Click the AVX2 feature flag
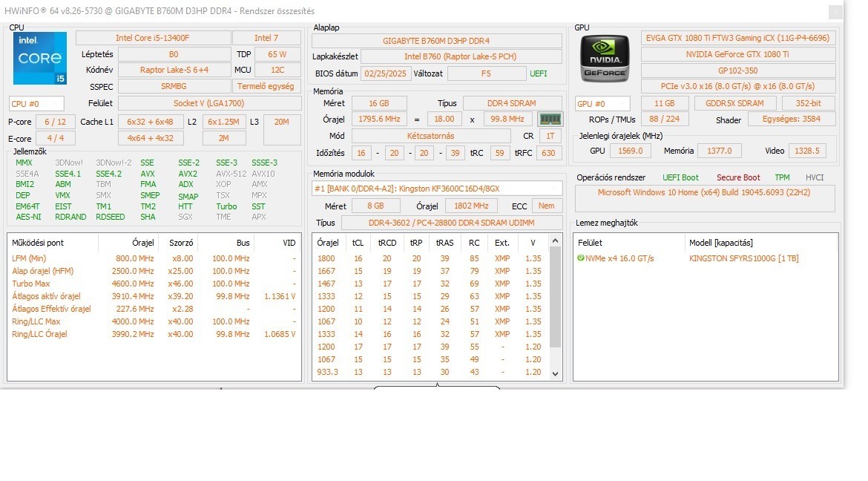The image size is (868, 481). pyautogui.click(x=188, y=174)
